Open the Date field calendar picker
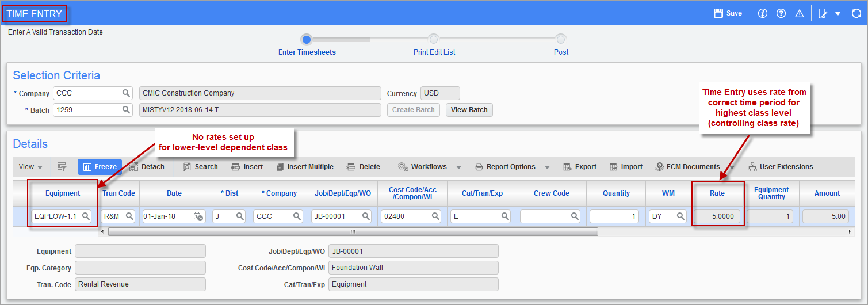This screenshot has width=868, height=305. pos(198,216)
